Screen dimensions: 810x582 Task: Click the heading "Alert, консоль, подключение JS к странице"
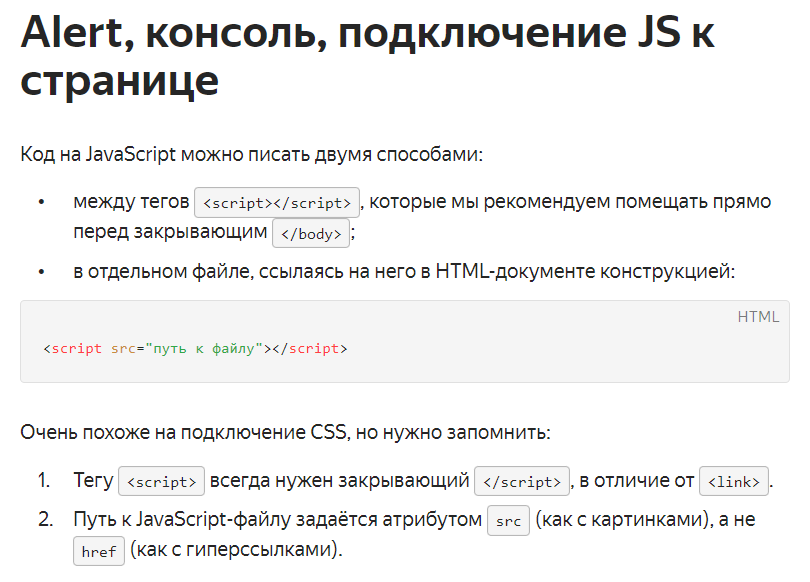point(367,56)
